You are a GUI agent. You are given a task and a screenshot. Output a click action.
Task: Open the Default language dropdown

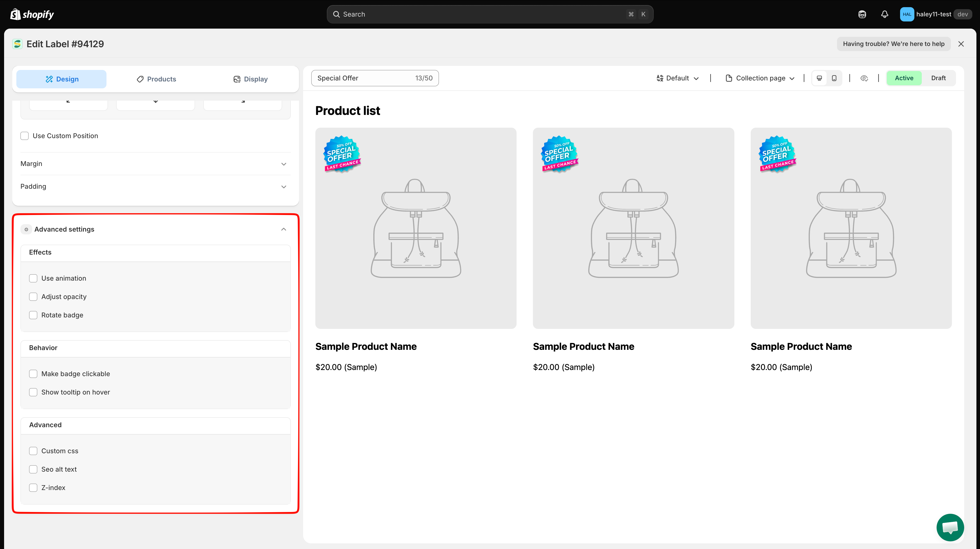[678, 78]
